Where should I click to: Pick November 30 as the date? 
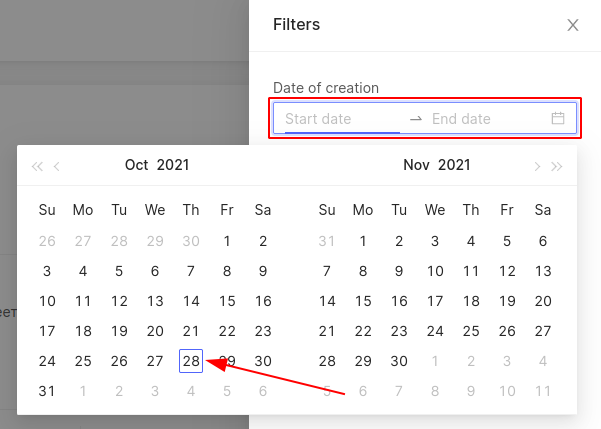[x=399, y=361]
